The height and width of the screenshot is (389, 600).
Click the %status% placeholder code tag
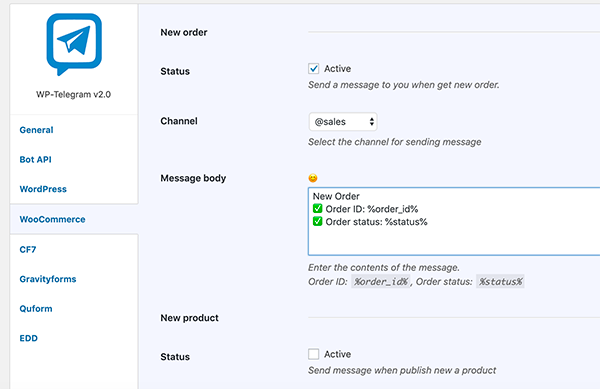pyautogui.click(x=501, y=282)
